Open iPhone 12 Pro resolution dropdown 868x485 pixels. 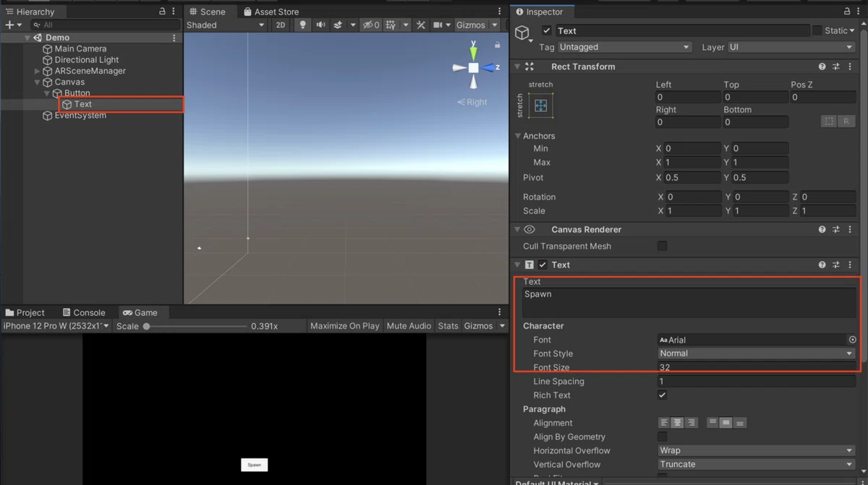(x=56, y=326)
